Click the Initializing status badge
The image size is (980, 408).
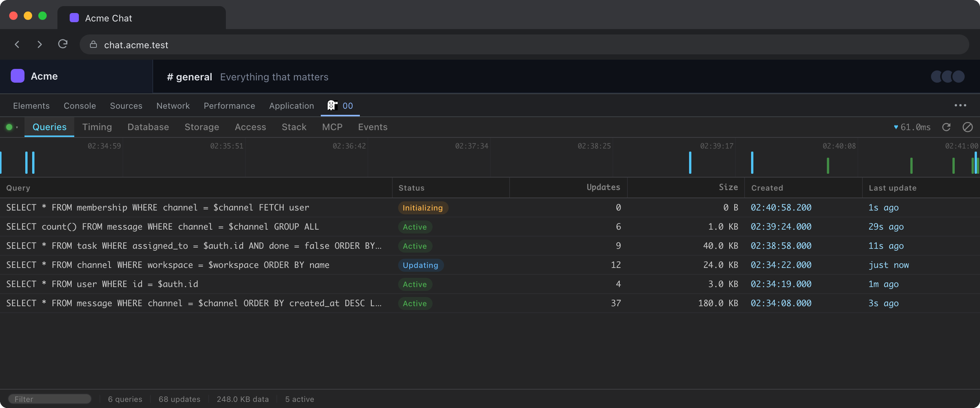click(x=423, y=207)
